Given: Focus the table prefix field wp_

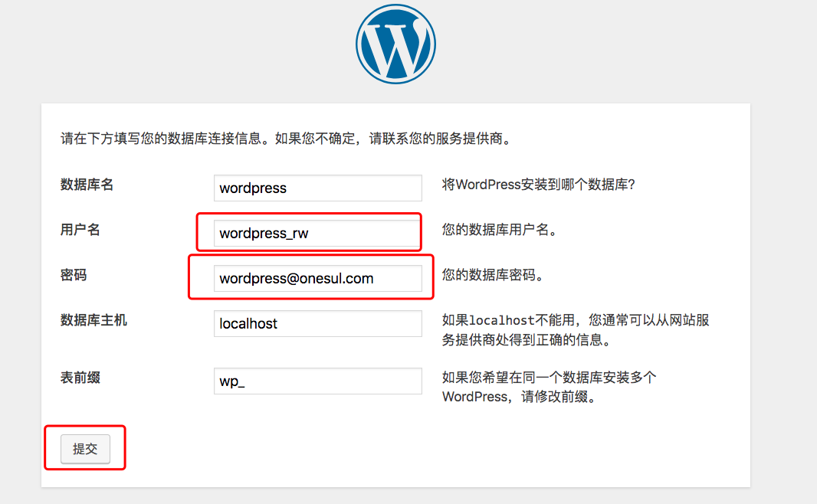Looking at the screenshot, I should [x=318, y=381].
